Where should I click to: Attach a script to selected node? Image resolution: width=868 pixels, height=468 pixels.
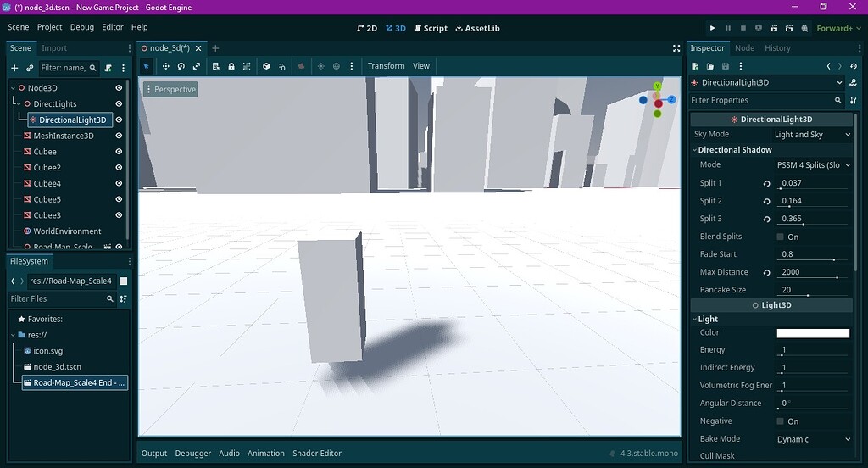[108, 68]
